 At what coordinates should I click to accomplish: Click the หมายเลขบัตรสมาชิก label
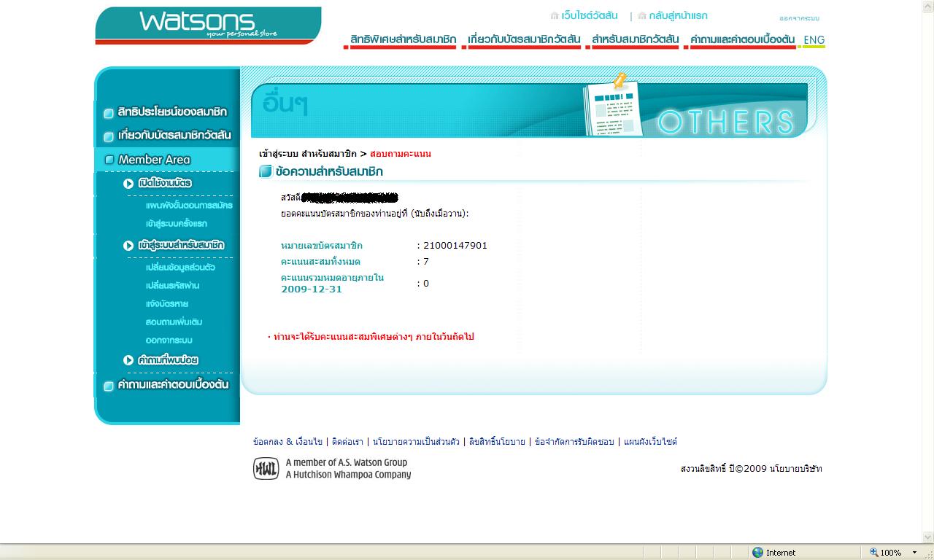[x=322, y=246]
